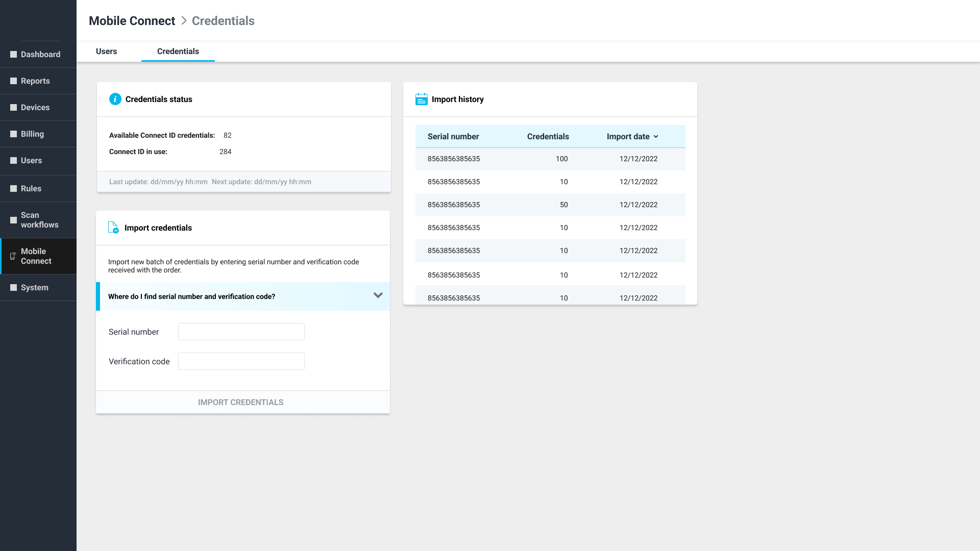The height and width of the screenshot is (551, 980).
Task: Click the Scan workflows sidebar icon
Action: tap(14, 220)
